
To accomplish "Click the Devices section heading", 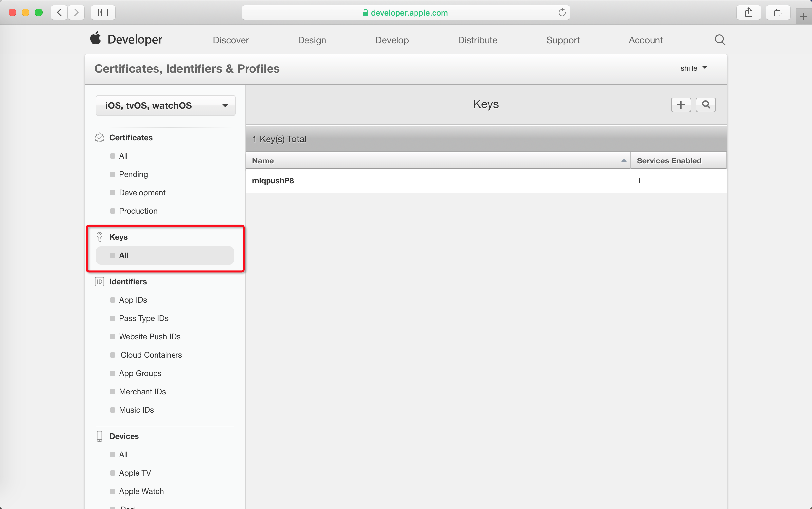I will pyautogui.click(x=124, y=436).
